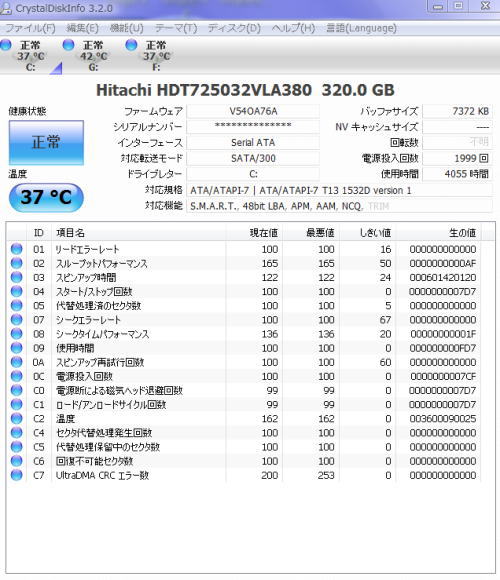The width and height of the screenshot is (500, 580).
Task: Click the firmware field V54OA76A
Action: pyautogui.click(x=253, y=111)
